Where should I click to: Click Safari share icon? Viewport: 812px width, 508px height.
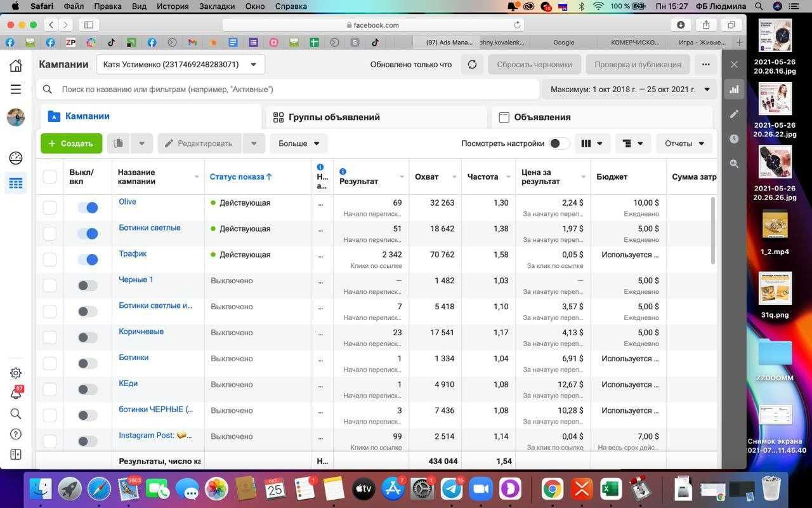click(706, 25)
